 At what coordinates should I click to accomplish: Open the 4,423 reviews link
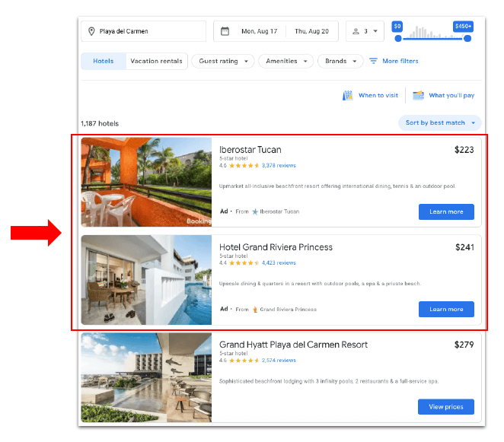click(279, 263)
